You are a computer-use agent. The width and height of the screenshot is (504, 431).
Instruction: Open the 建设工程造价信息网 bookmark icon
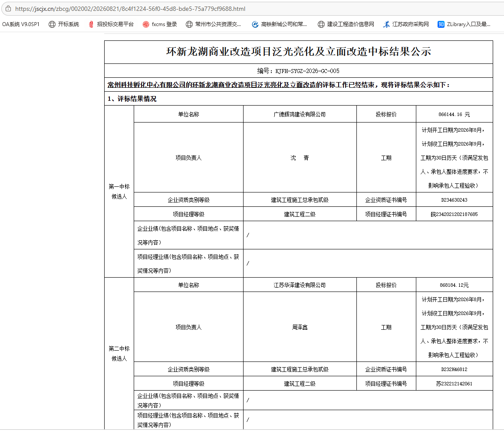pos(321,24)
